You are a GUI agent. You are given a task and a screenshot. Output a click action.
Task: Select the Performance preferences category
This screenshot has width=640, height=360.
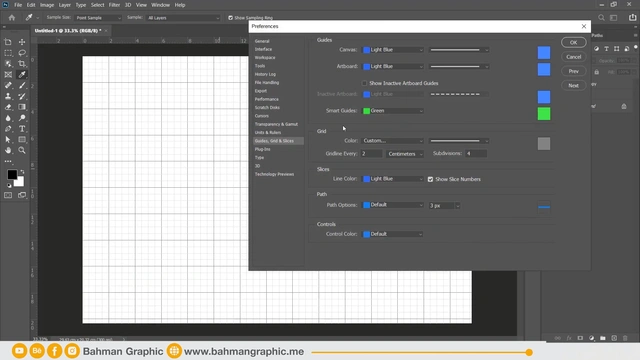pos(267,99)
